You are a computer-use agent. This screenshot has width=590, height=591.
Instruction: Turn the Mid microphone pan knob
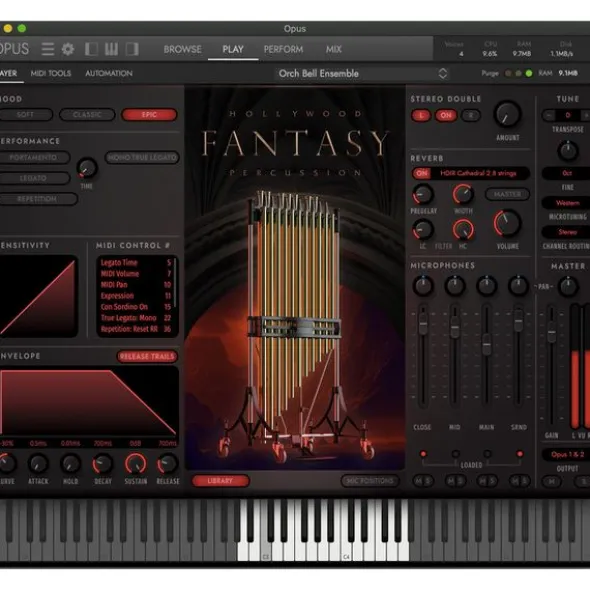click(x=455, y=285)
